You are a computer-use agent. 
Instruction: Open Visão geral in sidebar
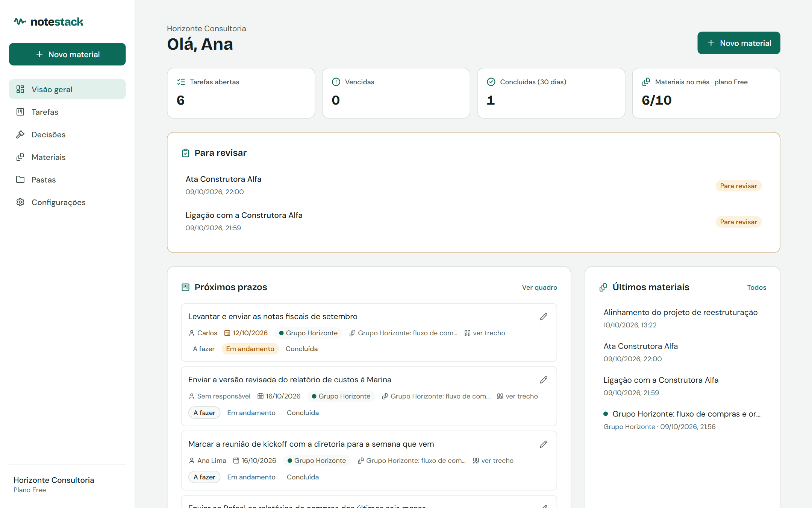tap(67, 89)
